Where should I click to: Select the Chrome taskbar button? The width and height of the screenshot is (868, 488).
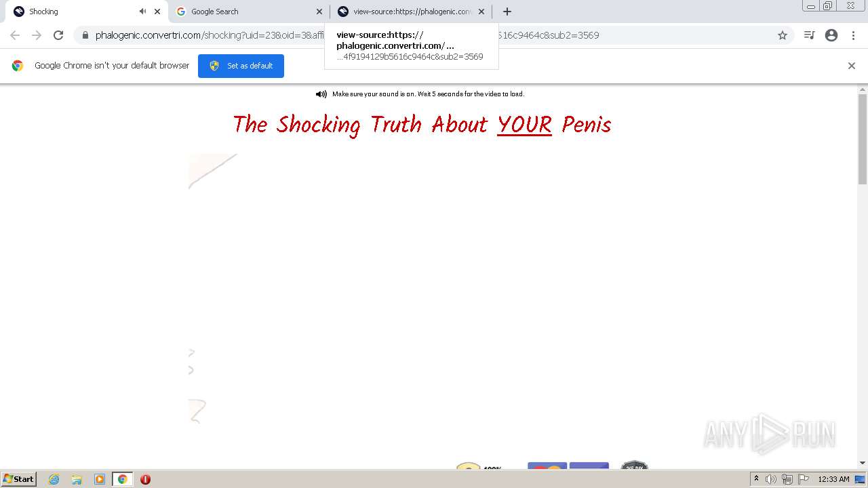(123, 479)
